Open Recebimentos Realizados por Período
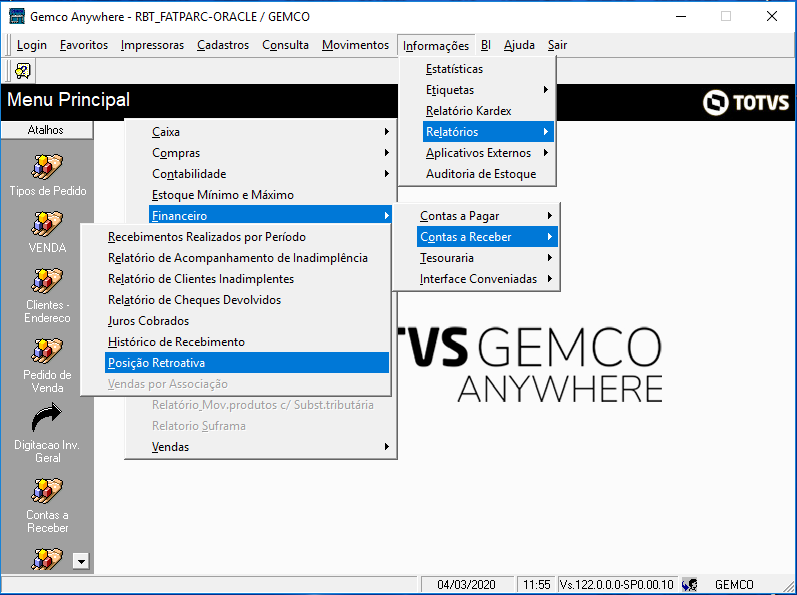This screenshot has height=595, width=797. (247, 237)
